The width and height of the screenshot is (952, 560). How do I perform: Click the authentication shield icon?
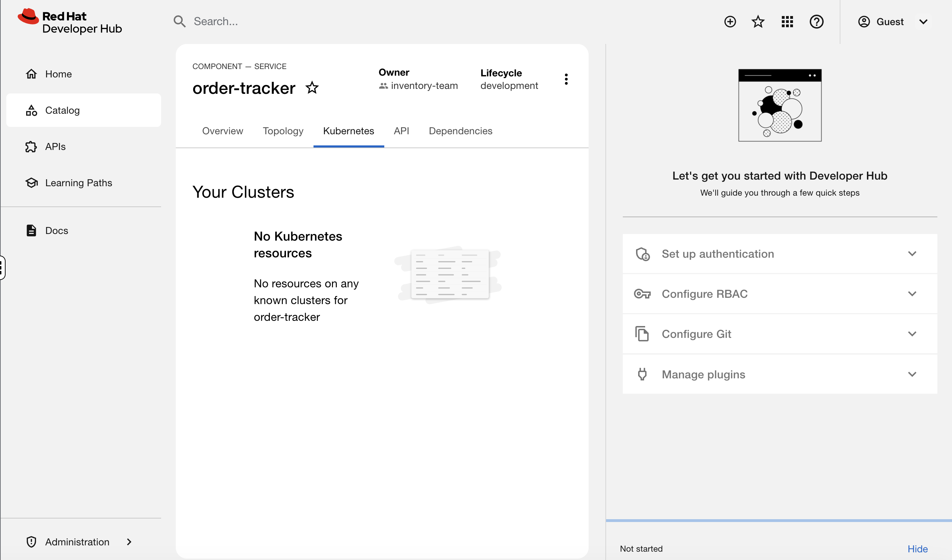(643, 254)
